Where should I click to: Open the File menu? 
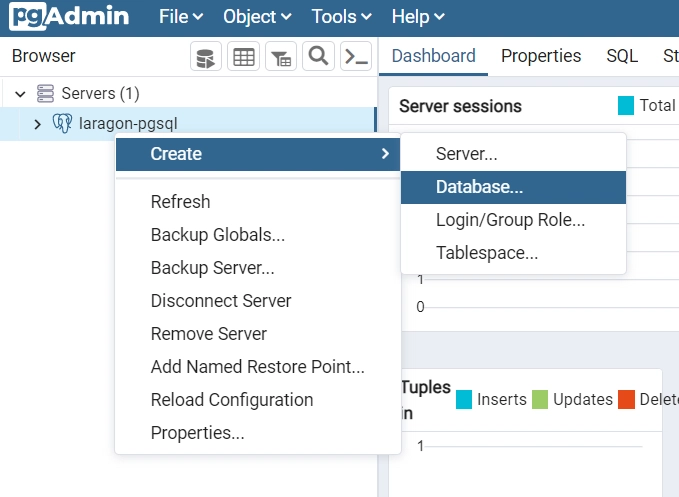(x=181, y=17)
